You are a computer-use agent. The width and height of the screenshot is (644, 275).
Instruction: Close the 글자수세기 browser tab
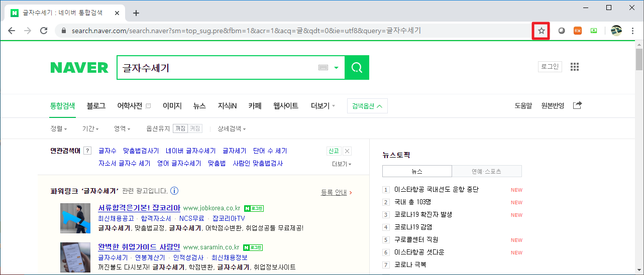[x=117, y=13]
